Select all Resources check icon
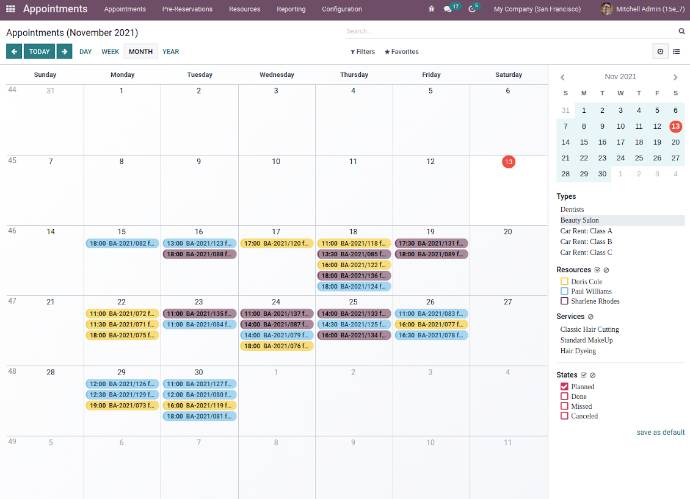Image resolution: width=690 pixels, height=499 pixels. pos(597,270)
